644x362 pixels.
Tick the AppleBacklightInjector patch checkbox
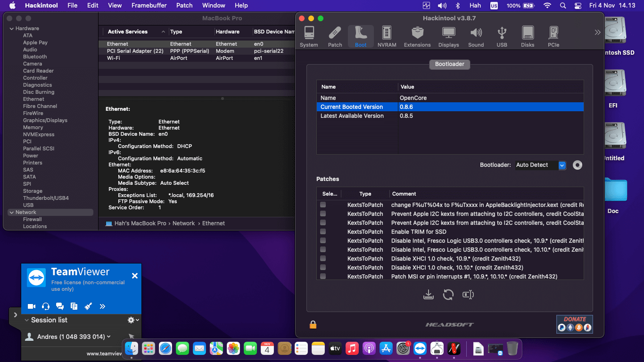click(323, 205)
